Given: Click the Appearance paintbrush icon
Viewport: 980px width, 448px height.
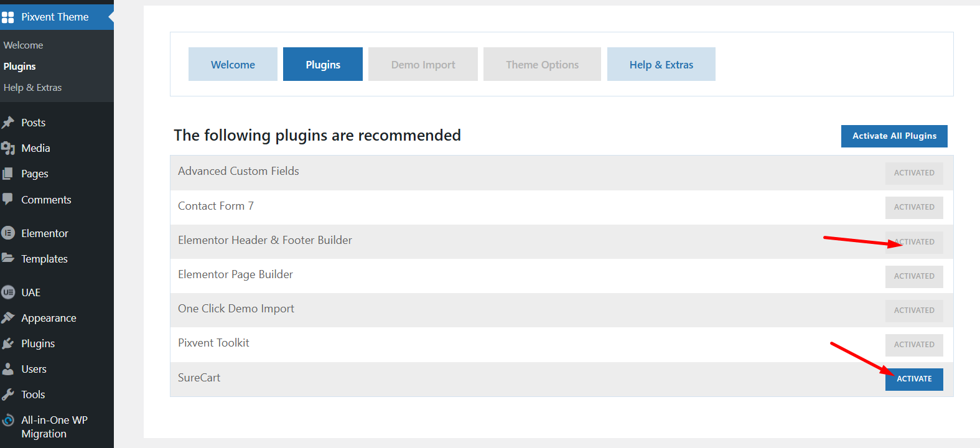Looking at the screenshot, I should [x=8, y=318].
